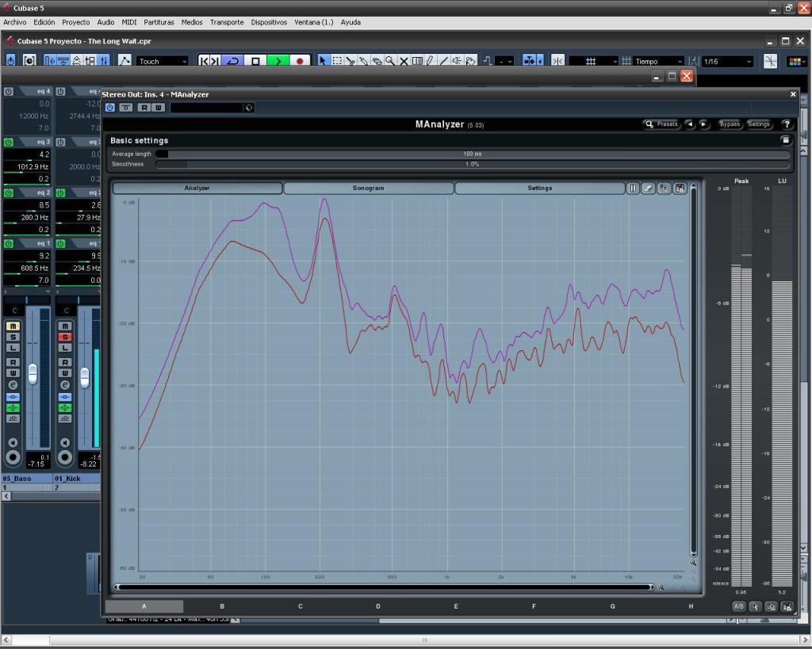Pause the MAnalyzer display
The width and height of the screenshot is (812, 649).
[x=633, y=189]
